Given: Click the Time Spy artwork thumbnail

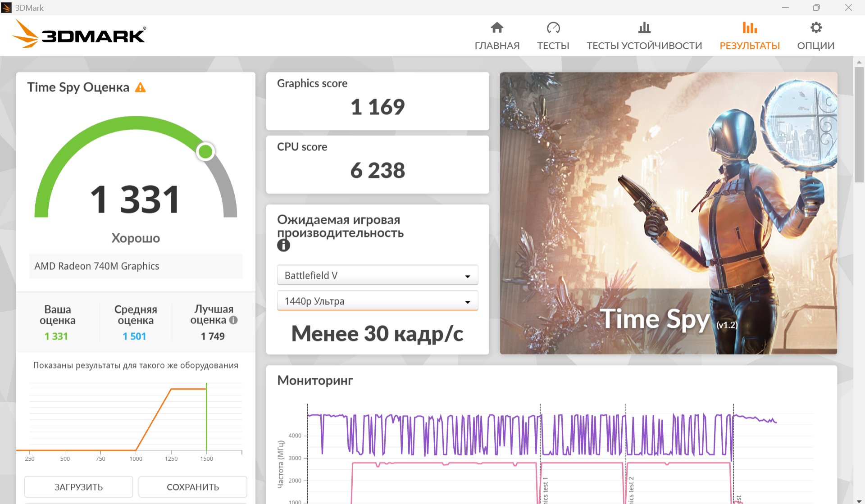Looking at the screenshot, I should coord(669,213).
